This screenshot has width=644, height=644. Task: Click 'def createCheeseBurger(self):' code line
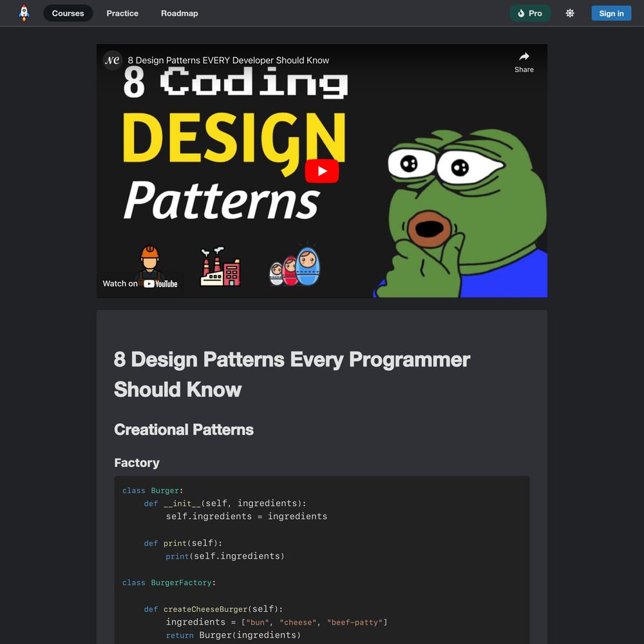pyautogui.click(x=214, y=609)
